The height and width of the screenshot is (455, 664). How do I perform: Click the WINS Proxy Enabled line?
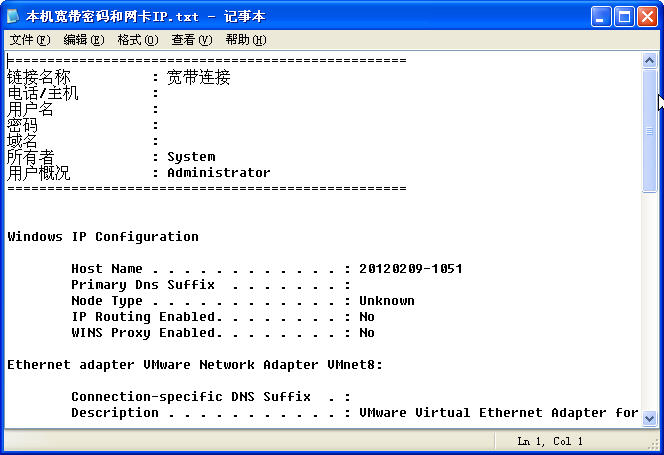(223, 333)
